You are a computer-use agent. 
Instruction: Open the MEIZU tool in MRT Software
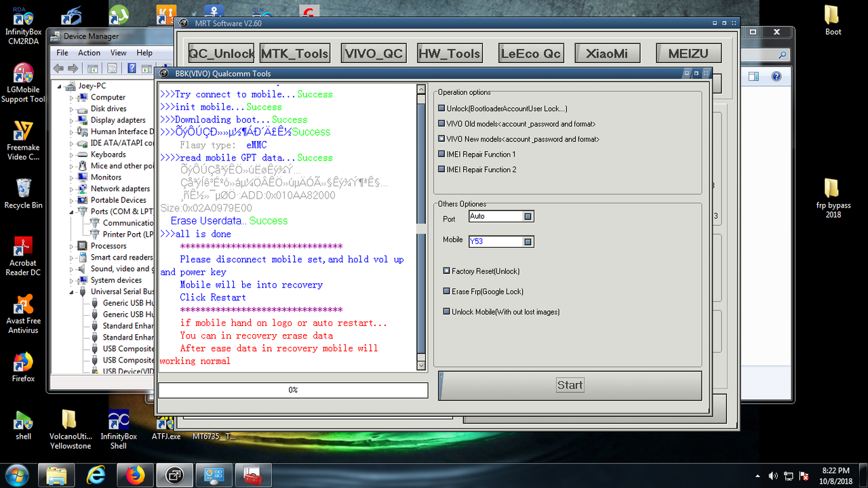688,54
